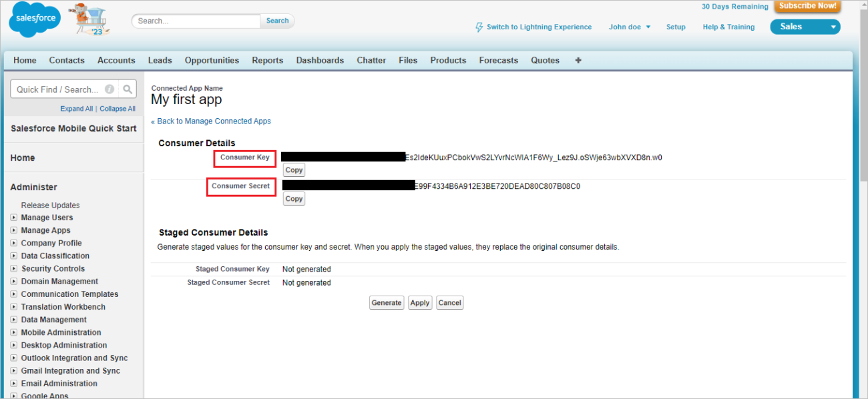
Task: Click Copy next to Consumer Key
Action: click(x=294, y=169)
